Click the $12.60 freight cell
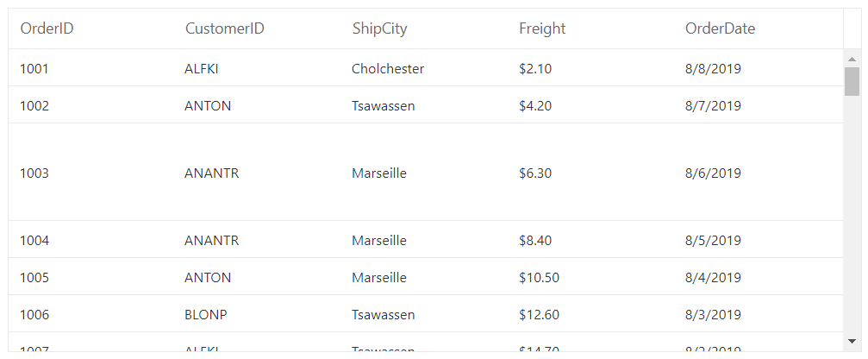This screenshot has height=359, width=868. tap(591, 314)
